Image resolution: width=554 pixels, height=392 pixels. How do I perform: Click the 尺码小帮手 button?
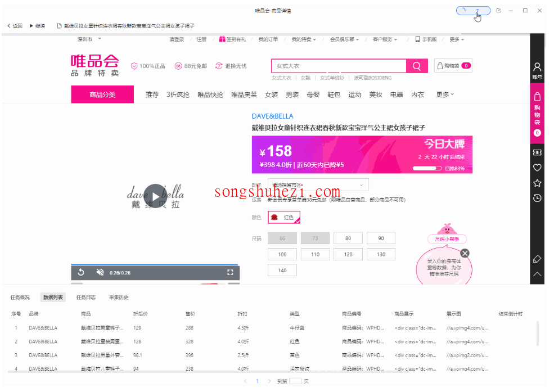(447, 239)
